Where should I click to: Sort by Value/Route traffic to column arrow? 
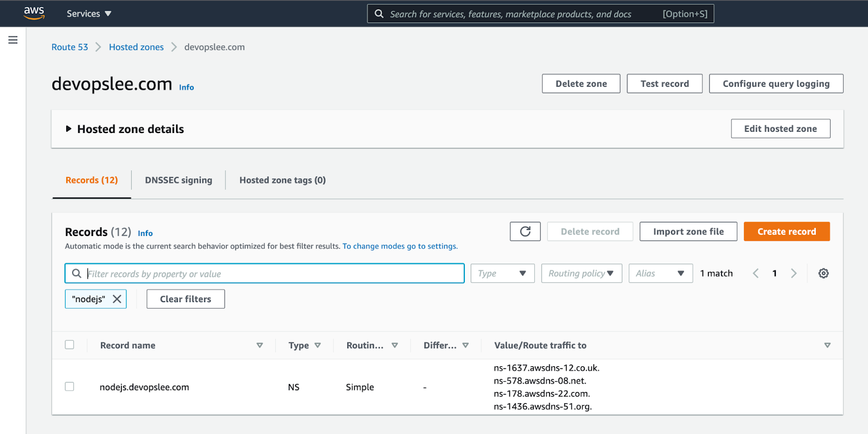[827, 346]
